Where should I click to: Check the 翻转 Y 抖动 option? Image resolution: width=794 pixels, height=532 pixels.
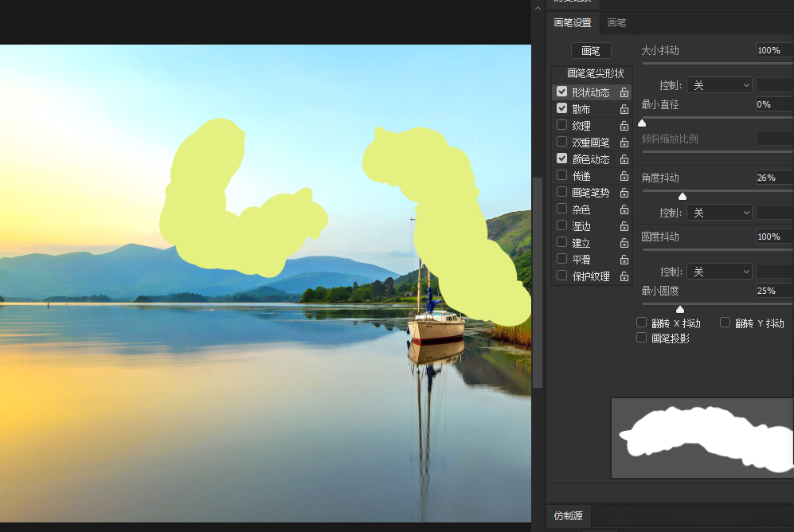pyautogui.click(x=726, y=323)
